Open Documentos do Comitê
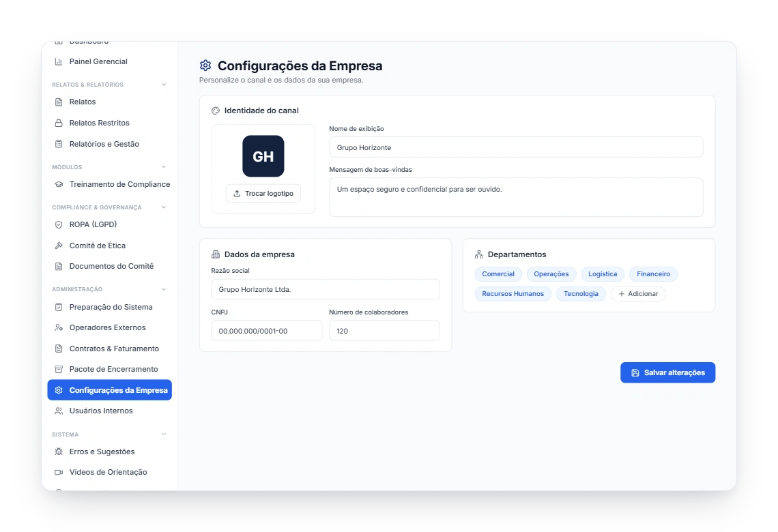This screenshot has height=532, width=778. 110,266
